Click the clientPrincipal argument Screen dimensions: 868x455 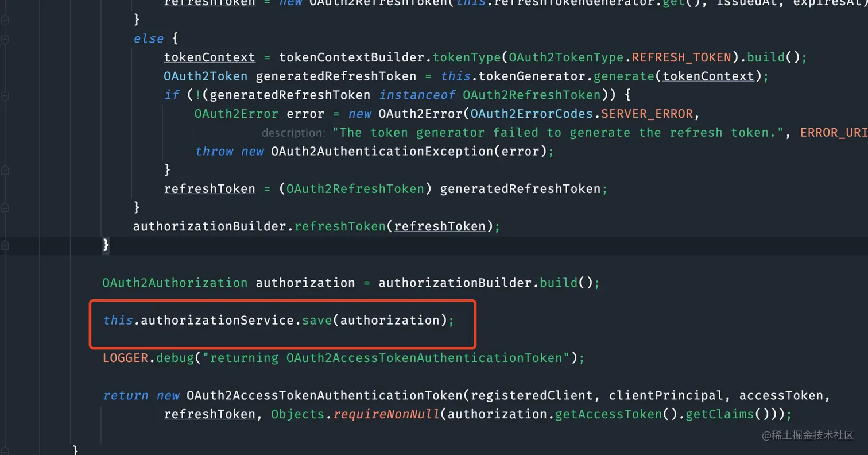[x=666, y=395]
